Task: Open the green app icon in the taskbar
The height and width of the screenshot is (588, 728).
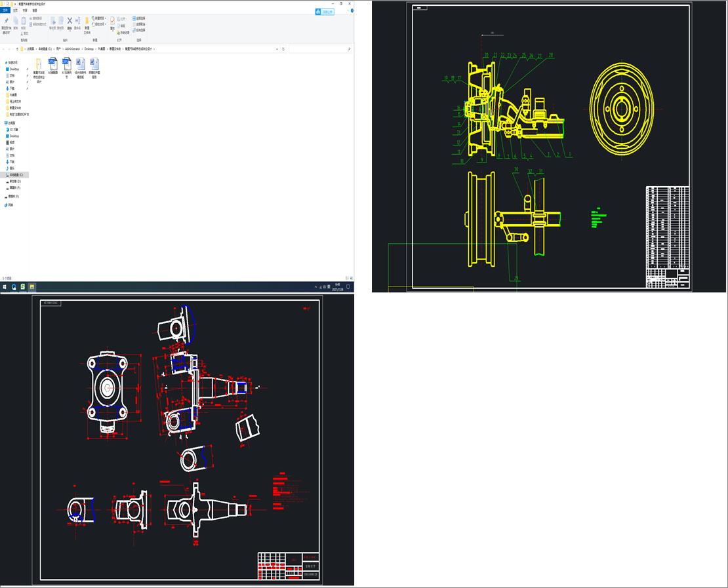Action: [23, 287]
